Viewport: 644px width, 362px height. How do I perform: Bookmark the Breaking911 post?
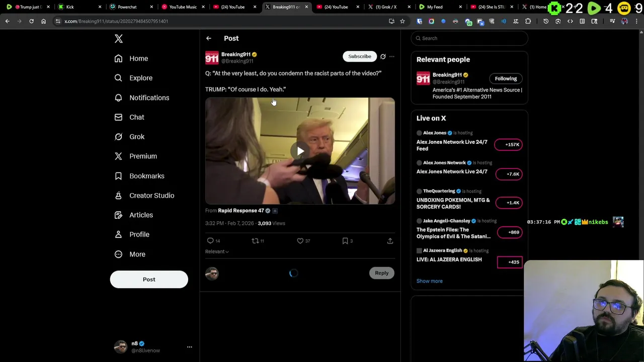coord(345,241)
